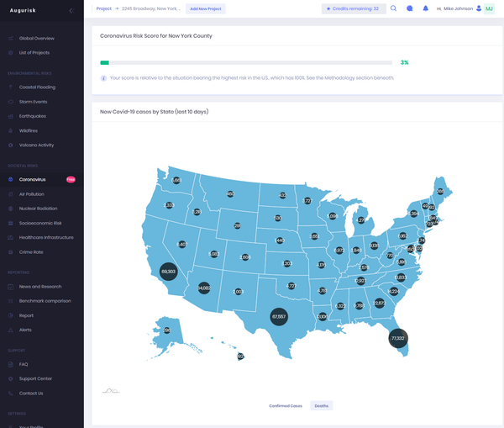The width and height of the screenshot is (504, 428).
Task: Click the Global Overview sidebar icon
Action: point(11,39)
